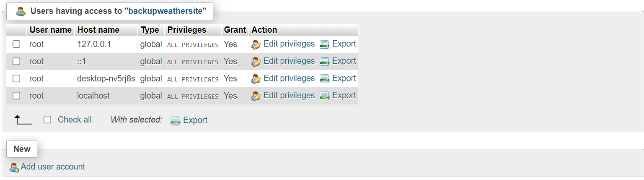644x180 pixels.
Task: Click Edit privileges icon for root 127.0.0.1
Action: [256, 44]
